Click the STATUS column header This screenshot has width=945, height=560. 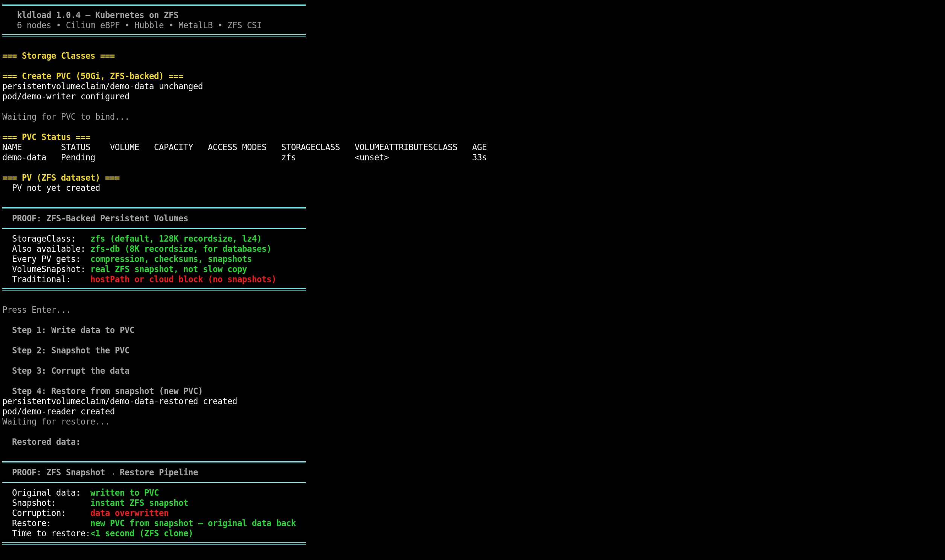click(x=76, y=148)
